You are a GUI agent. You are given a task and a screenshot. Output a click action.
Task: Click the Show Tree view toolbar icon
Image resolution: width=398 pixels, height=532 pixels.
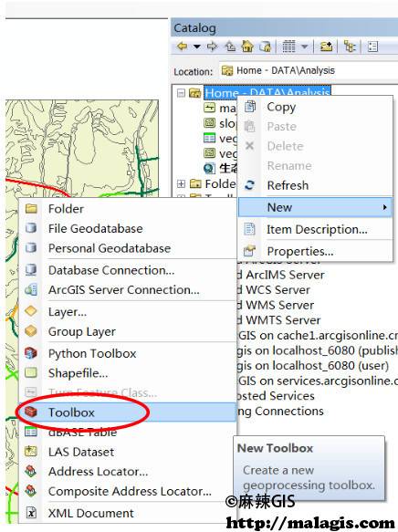(350, 47)
